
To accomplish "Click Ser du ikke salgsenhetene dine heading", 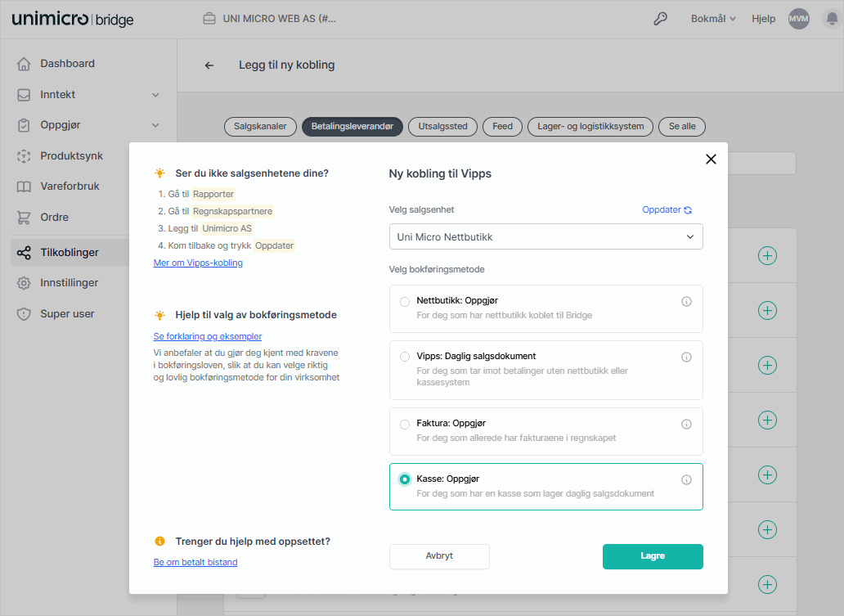I will (252, 173).
